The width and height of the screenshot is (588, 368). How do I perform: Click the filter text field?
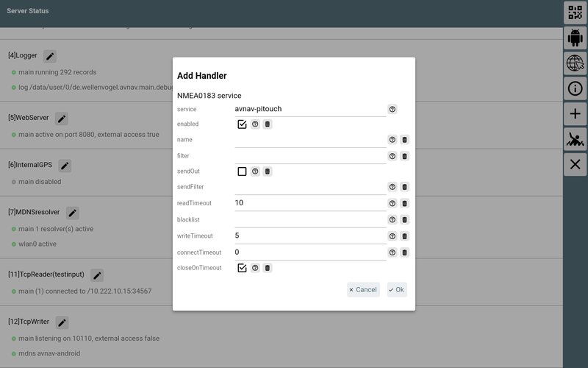(309, 156)
